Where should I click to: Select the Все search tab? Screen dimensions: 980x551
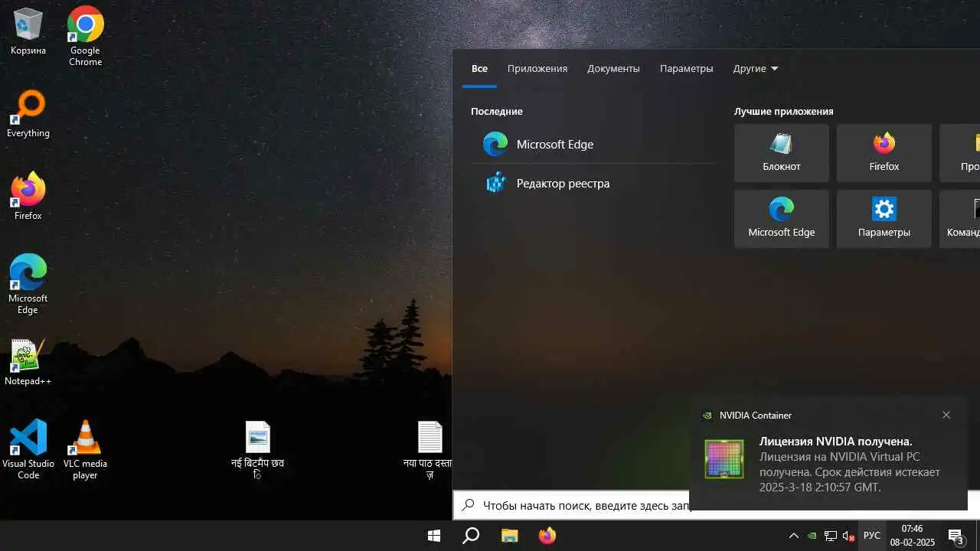(479, 69)
